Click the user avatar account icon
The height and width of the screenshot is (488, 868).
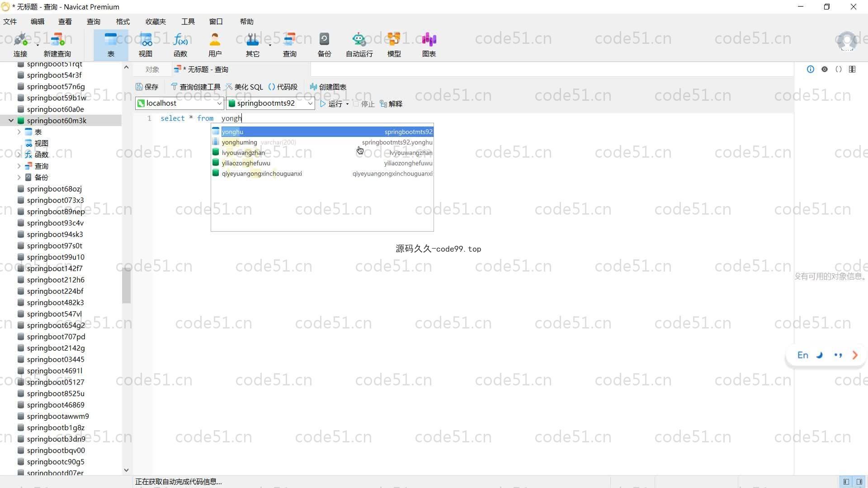[847, 41]
